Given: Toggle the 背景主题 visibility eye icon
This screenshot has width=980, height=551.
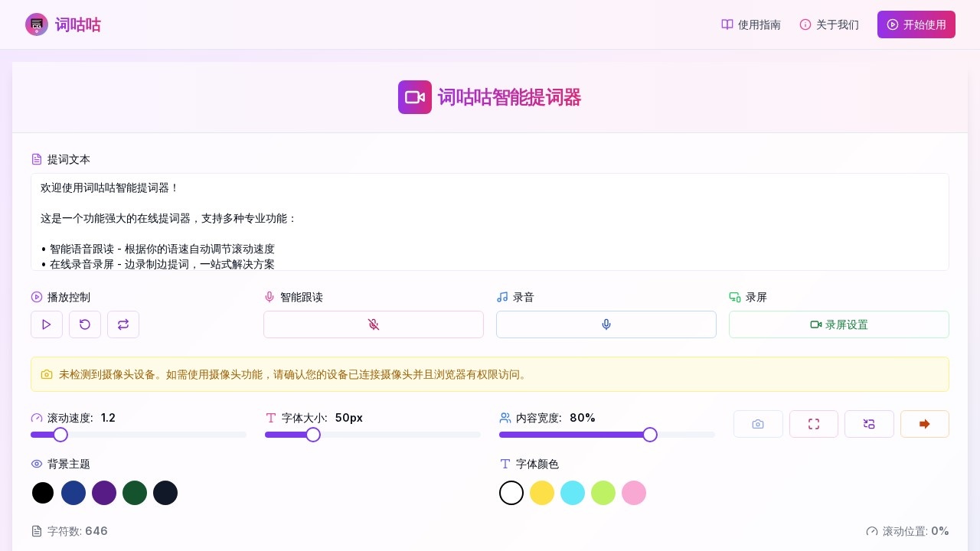Looking at the screenshot, I should 37,464.
